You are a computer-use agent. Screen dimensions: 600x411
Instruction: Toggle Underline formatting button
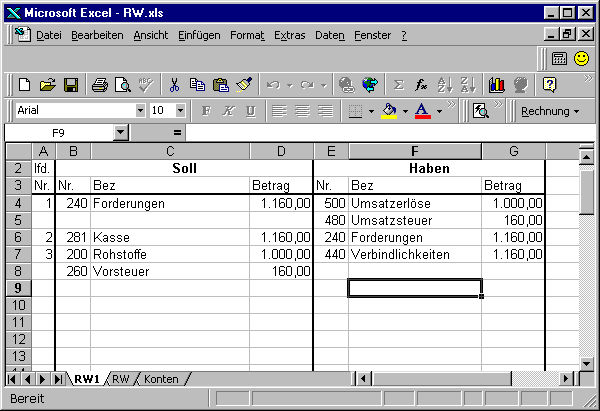250,111
